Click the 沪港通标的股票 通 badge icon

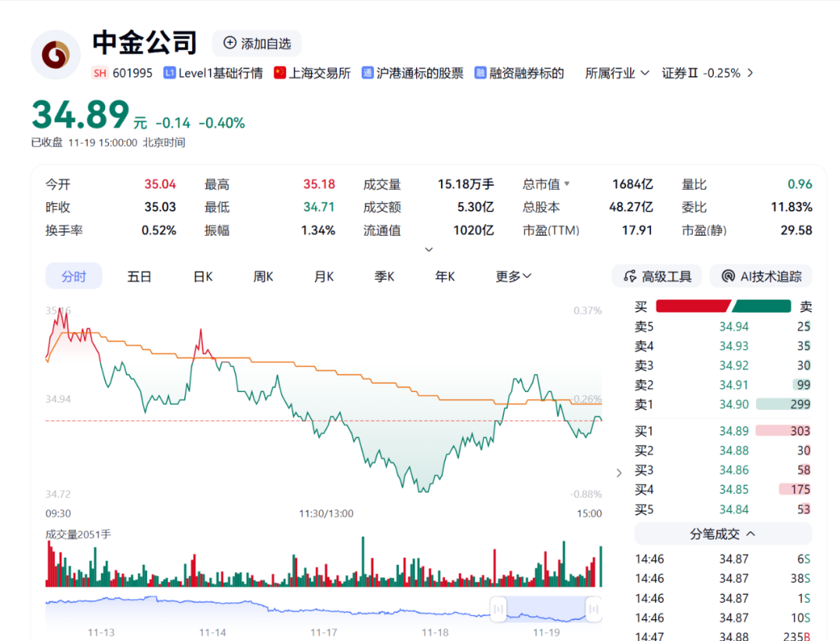(x=368, y=73)
